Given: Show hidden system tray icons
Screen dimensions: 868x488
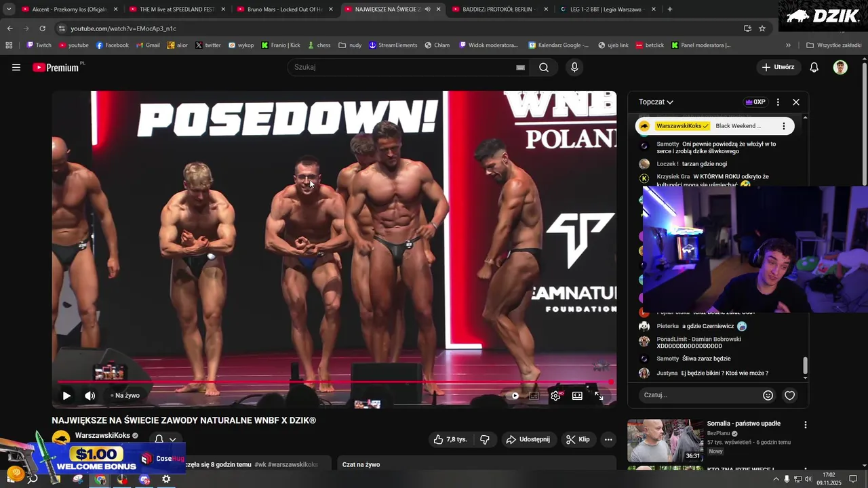Looking at the screenshot, I should point(776,479).
